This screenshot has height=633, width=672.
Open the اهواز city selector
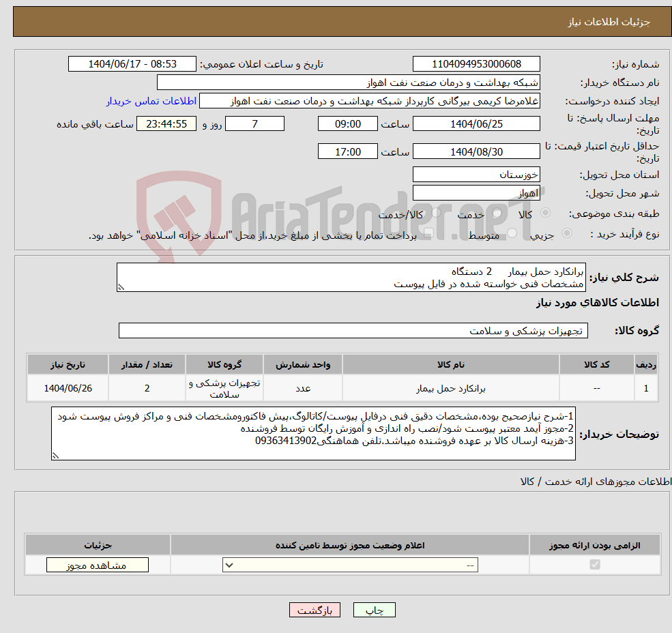pos(476,192)
